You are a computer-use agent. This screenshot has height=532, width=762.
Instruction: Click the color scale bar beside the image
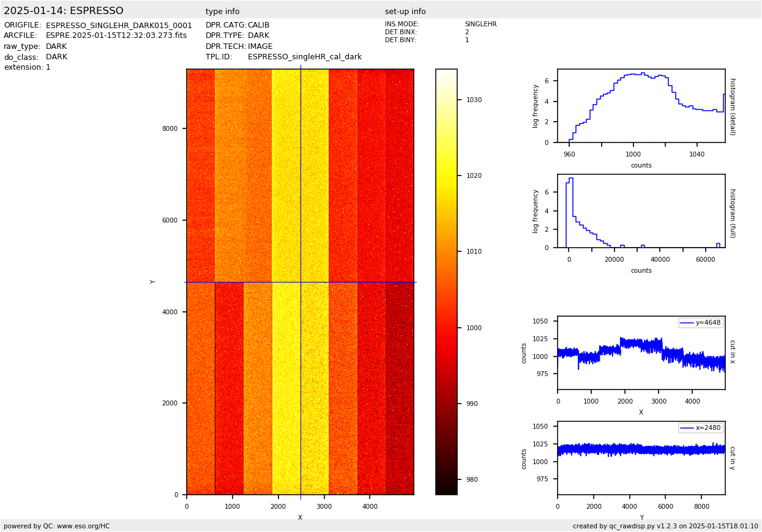pos(446,282)
